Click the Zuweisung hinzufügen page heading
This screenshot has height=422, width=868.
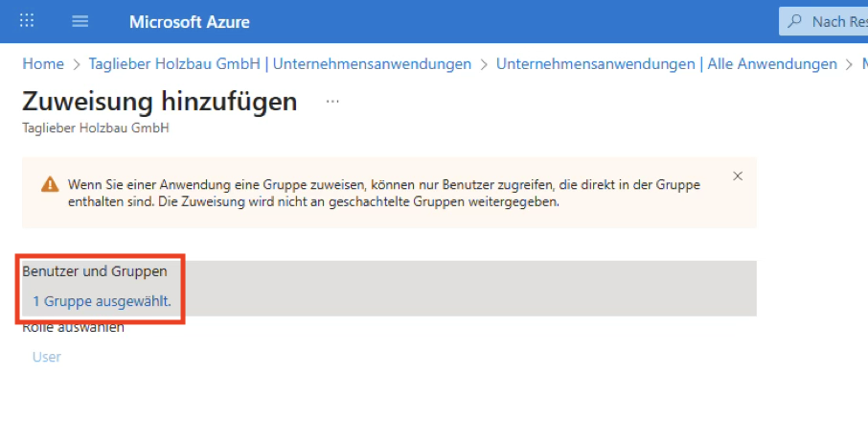159,102
